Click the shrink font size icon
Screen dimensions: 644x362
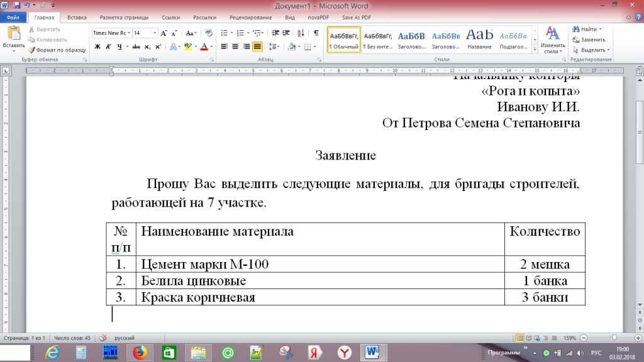tap(174, 33)
